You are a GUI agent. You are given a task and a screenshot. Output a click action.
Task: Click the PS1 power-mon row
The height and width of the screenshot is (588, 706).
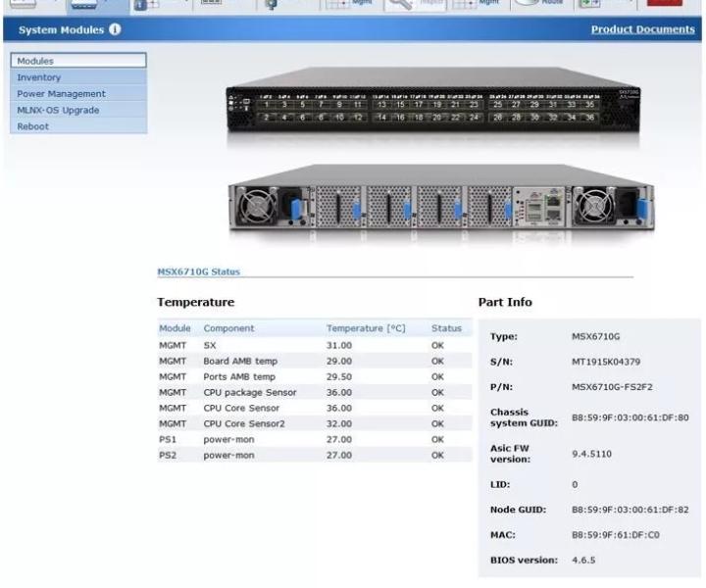click(315, 440)
